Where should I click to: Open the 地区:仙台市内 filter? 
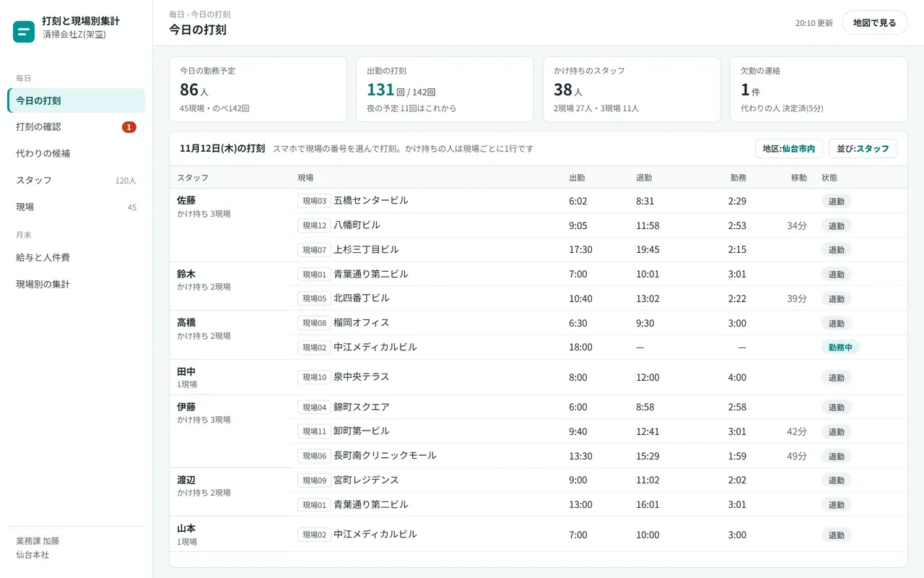[x=788, y=148]
